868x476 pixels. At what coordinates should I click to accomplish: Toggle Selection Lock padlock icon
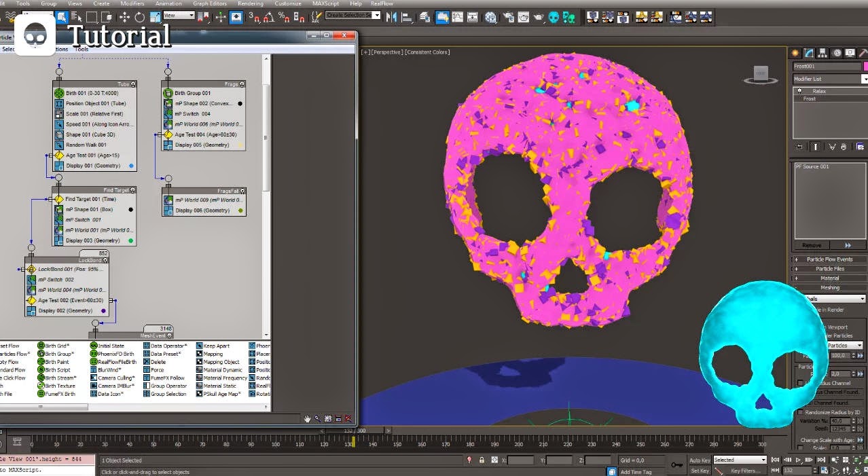[482, 460]
